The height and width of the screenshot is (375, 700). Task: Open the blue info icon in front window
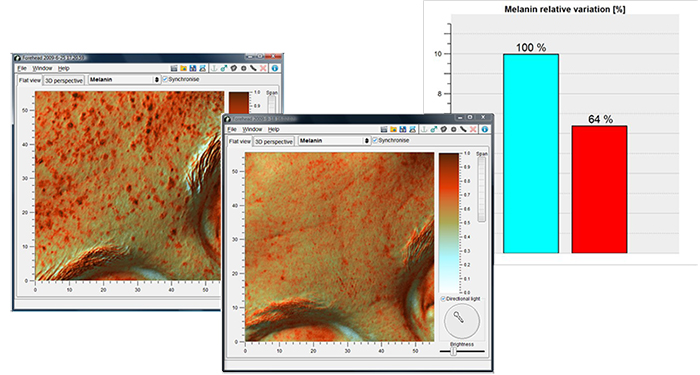pyautogui.click(x=484, y=129)
